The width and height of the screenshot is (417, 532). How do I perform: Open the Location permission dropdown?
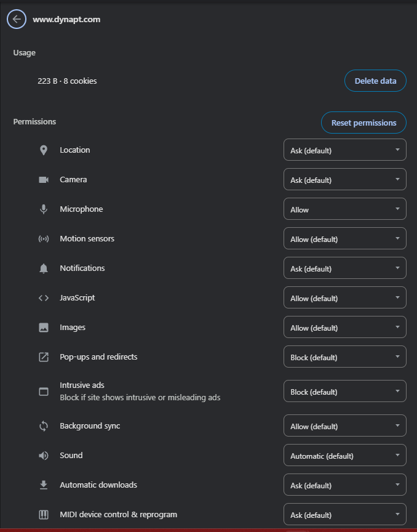[344, 150]
